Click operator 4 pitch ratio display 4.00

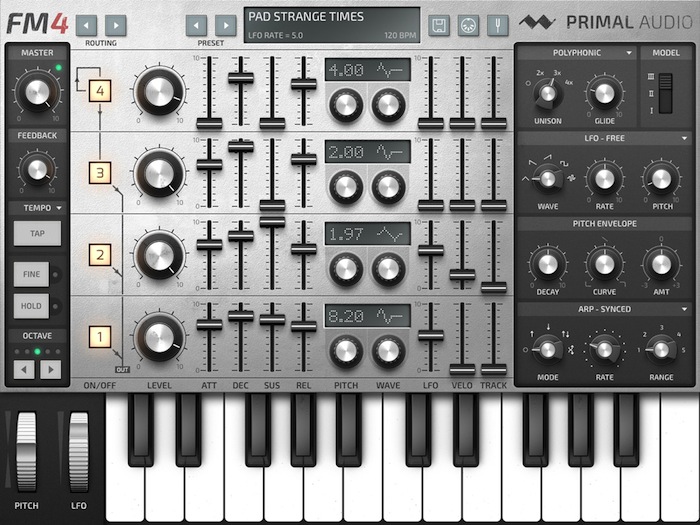368,70
